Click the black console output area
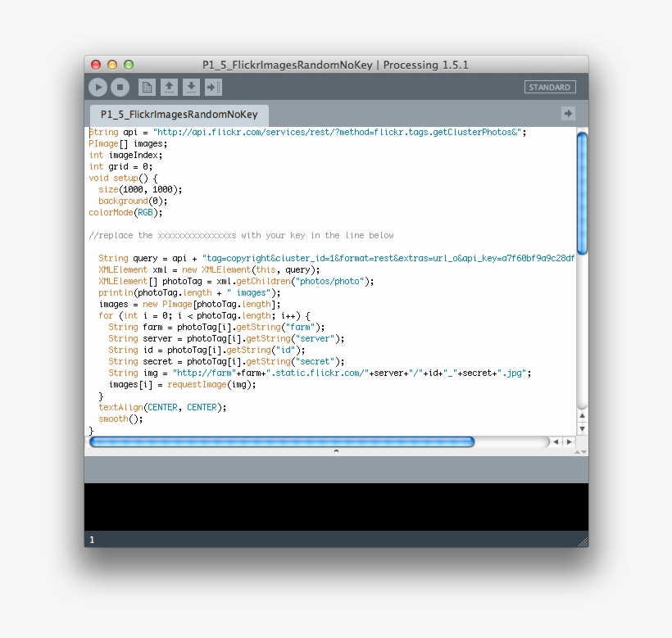 [x=336, y=507]
